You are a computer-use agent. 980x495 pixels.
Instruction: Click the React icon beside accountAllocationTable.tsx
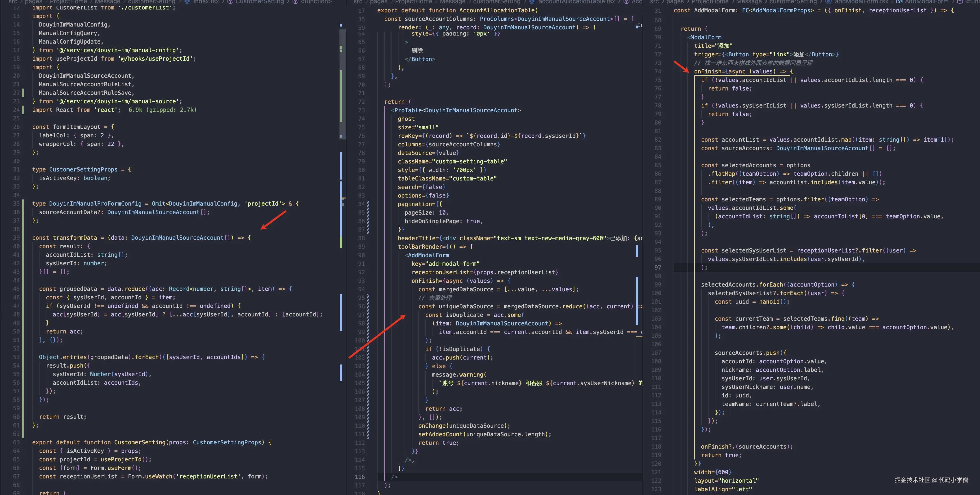pyautogui.click(x=532, y=2)
